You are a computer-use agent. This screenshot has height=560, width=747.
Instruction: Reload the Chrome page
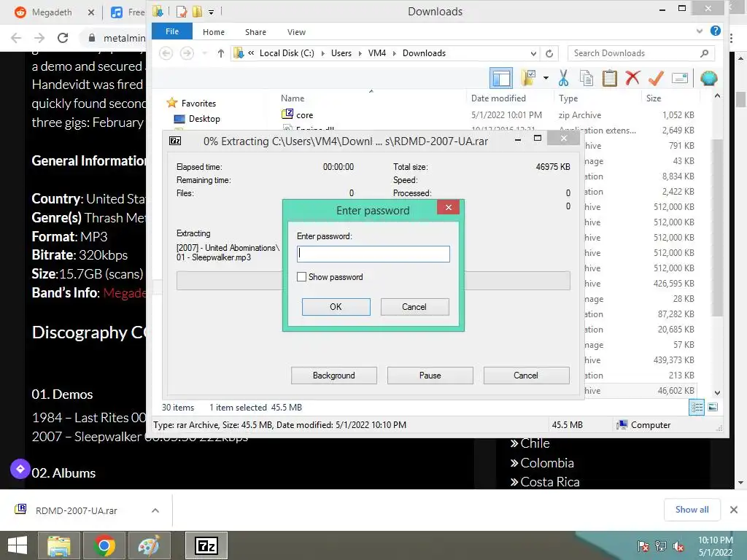[x=63, y=38]
